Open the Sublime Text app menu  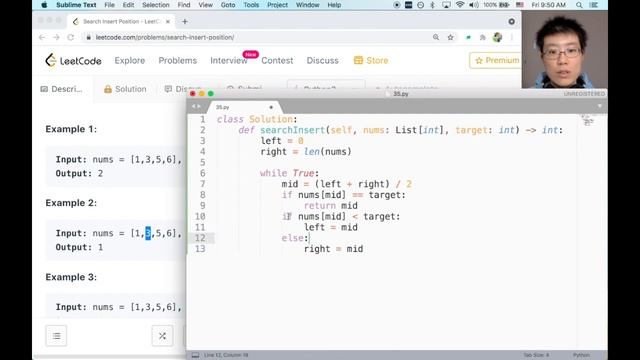(x=76, y=5)
